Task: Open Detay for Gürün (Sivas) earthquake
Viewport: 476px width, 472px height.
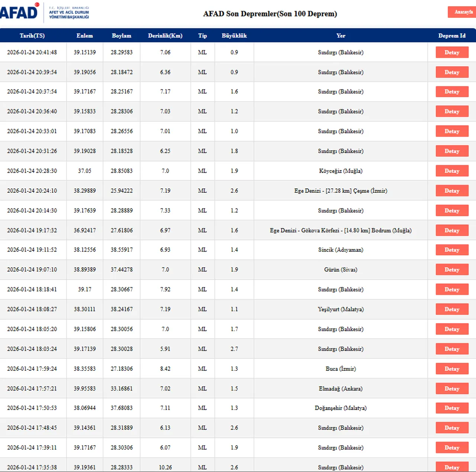Action: pos(452,270)
